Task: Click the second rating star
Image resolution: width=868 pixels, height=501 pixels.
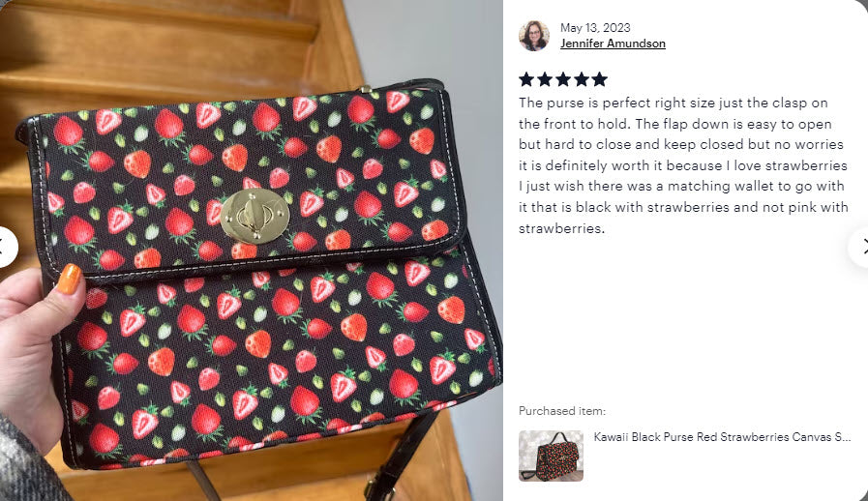Action: (545, 79)
